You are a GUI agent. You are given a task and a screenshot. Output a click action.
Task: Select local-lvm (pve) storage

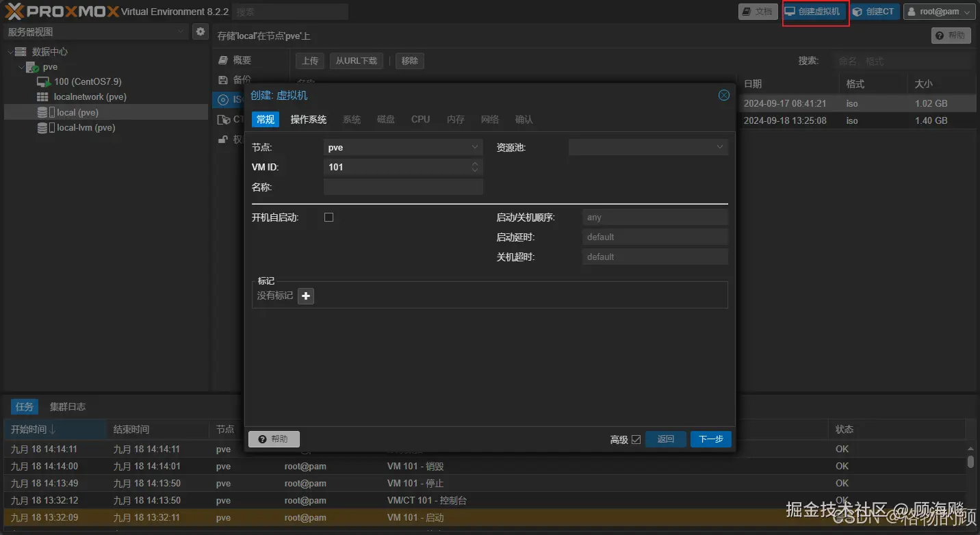(x=86, y=127)
